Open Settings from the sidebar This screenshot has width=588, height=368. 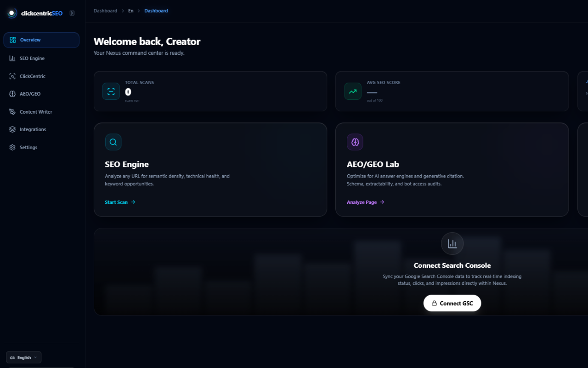(x=41, y=148)
